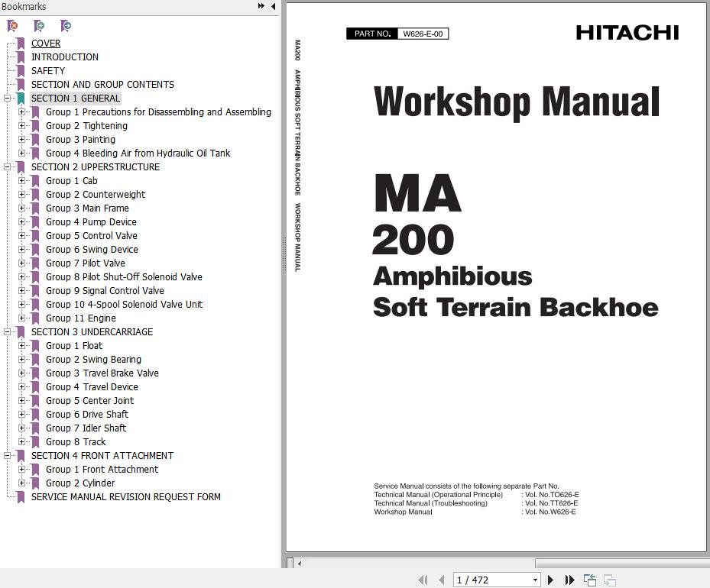Open the COVER bookmark
Viewport: 710px width, 588px height.
(x=46, y=44)
